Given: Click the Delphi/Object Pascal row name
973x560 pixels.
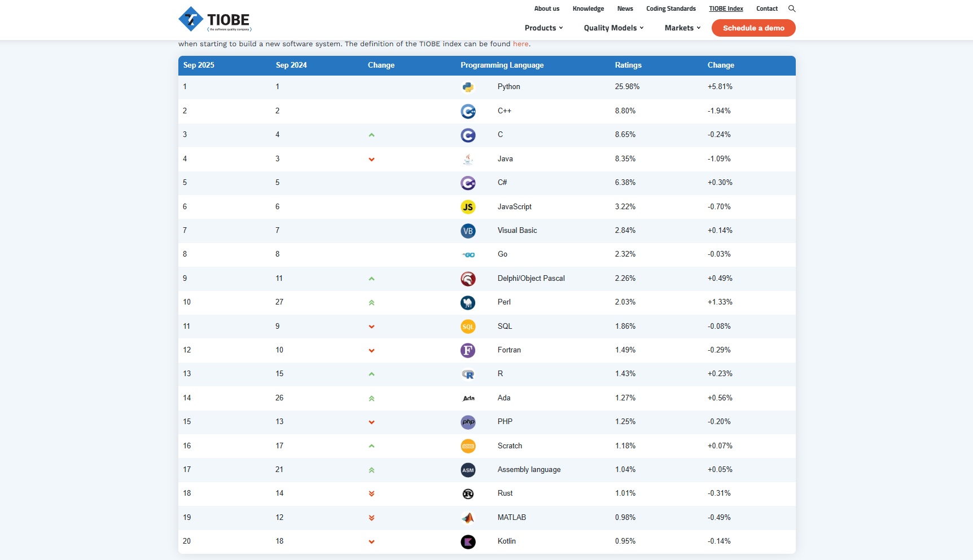Looking at the screenshot, I should point(531,279).
